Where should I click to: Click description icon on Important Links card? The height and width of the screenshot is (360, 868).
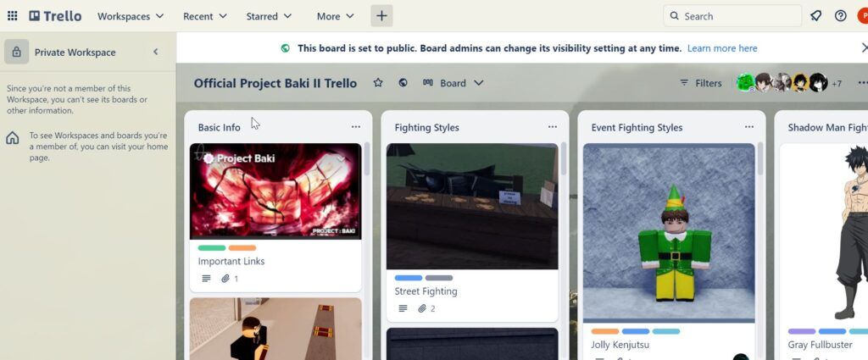tap(206, 279)
